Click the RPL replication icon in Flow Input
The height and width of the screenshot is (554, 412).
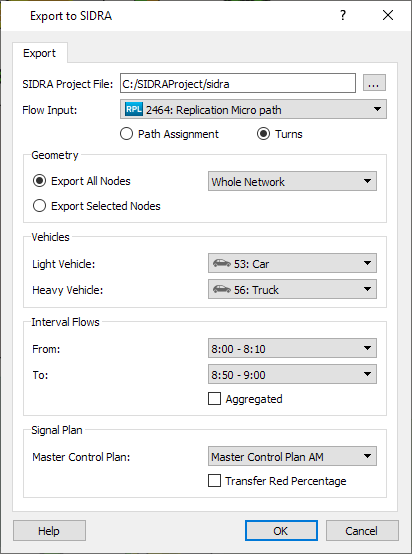134,110
